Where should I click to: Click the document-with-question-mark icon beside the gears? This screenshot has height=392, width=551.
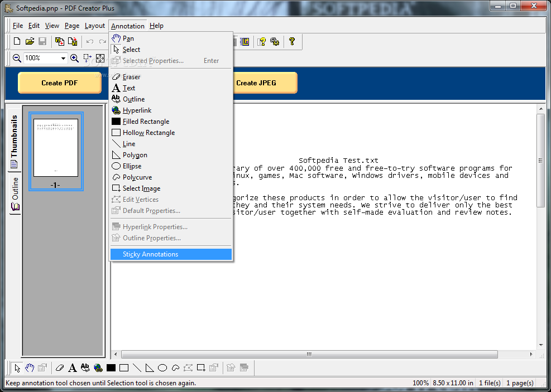tap(261, 41)
